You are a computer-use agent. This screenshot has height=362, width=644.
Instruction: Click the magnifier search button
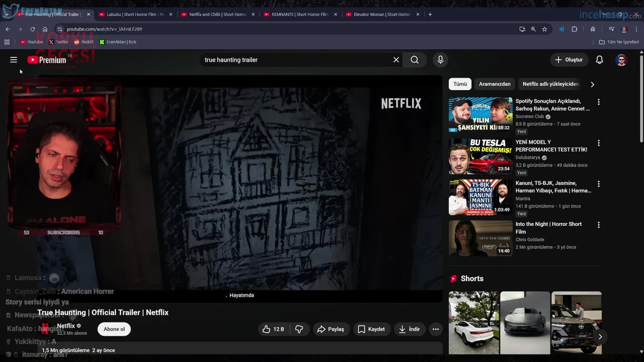point(415,60)
